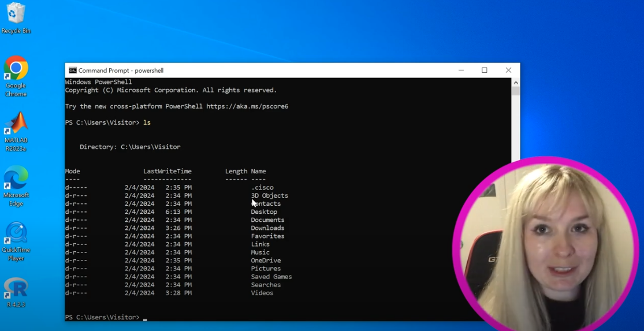Viewport: 644px width, 331px height.
Task: Click the 'Length' column header
Action: click(236, 171)
